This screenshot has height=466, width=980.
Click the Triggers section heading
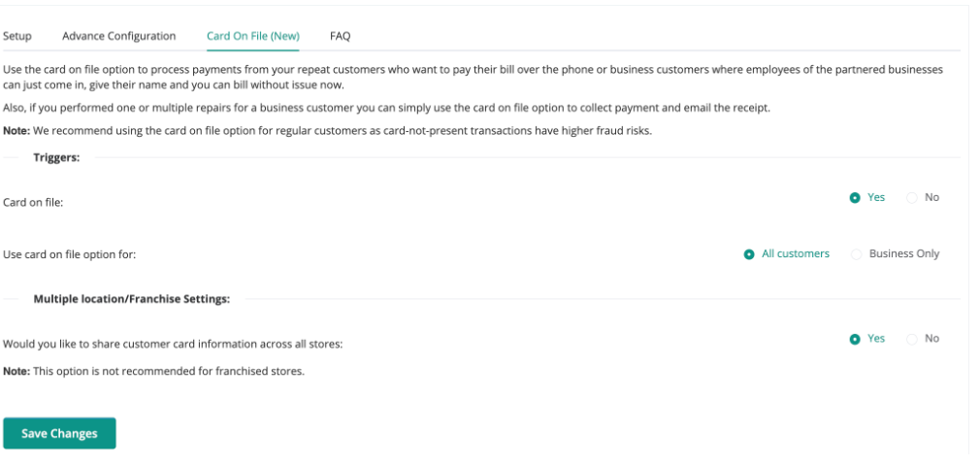pyautogui.click(x=56, y=157)
